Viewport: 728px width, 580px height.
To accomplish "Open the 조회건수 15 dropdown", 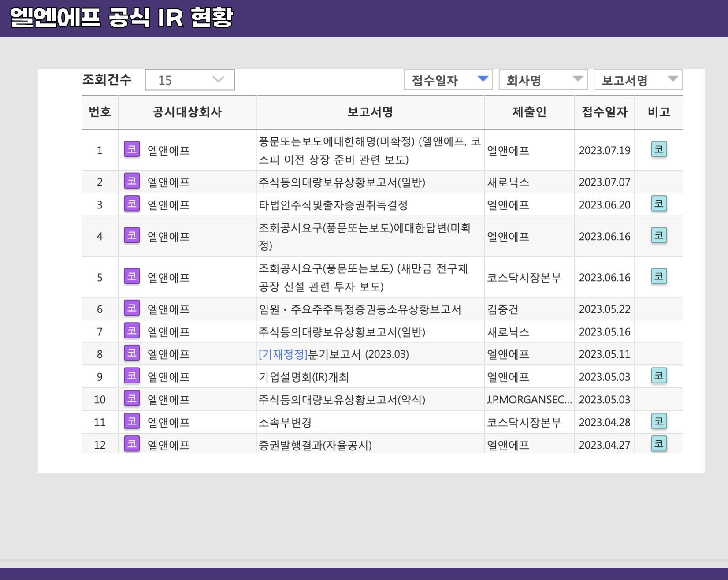I will [190, 80].
